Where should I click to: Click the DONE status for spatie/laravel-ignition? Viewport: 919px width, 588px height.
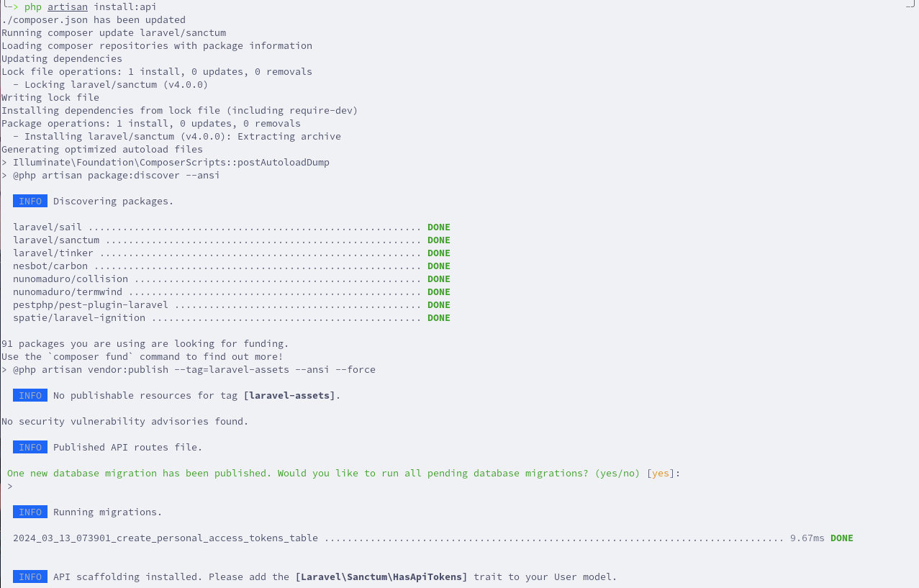439,317
